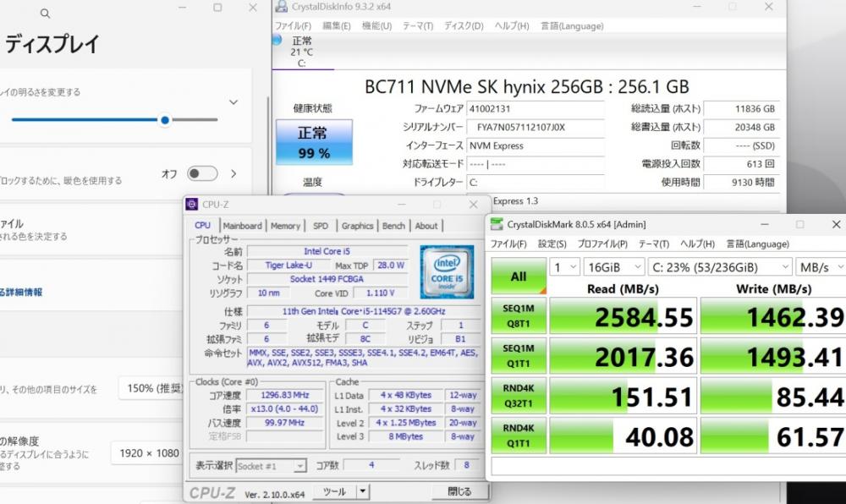846x504 pixels.
Task: Start the SEQ1M Q1T1 benchmark
Action: point(519,356)
